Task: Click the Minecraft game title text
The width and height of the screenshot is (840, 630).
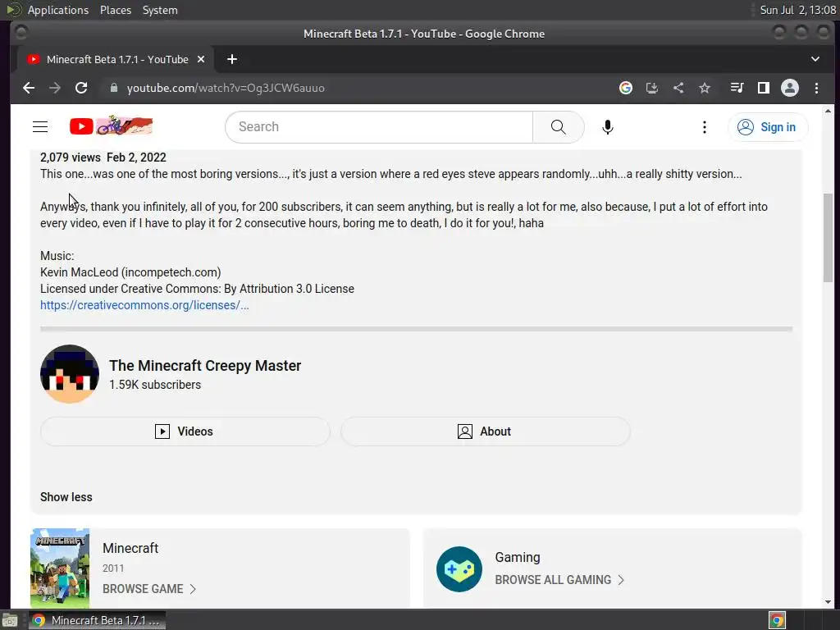Action: coord(130,548)
